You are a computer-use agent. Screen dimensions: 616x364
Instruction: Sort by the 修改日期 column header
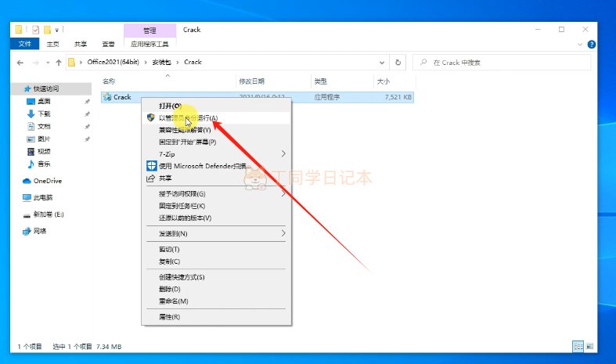pyautogui.click(x=251, y=81)
